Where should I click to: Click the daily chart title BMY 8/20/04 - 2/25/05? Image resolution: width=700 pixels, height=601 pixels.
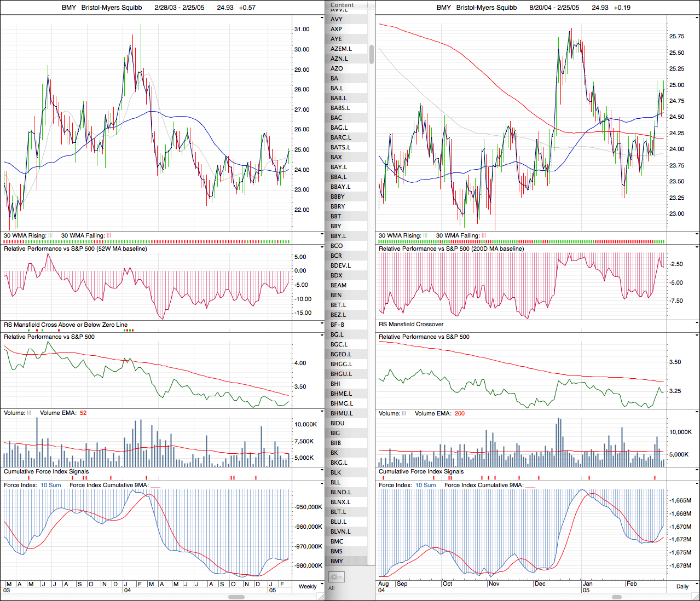[x=534, y=8]
